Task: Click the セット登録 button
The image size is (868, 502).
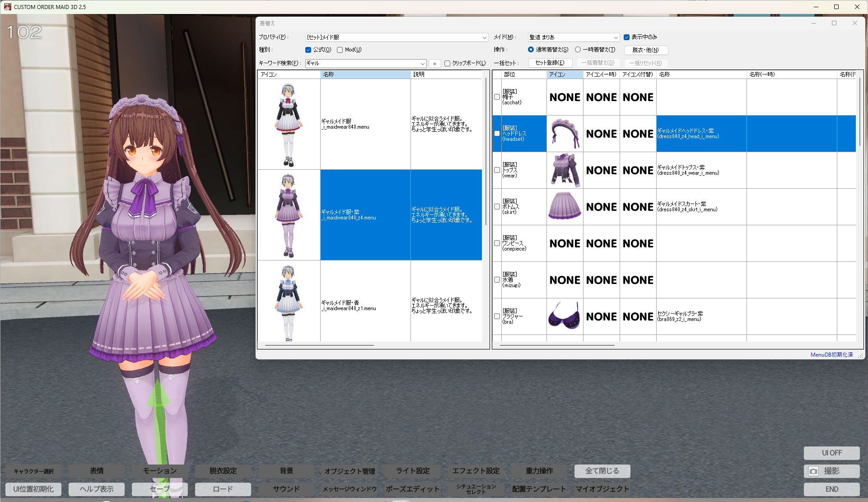Action: click(x=550, y=63)
